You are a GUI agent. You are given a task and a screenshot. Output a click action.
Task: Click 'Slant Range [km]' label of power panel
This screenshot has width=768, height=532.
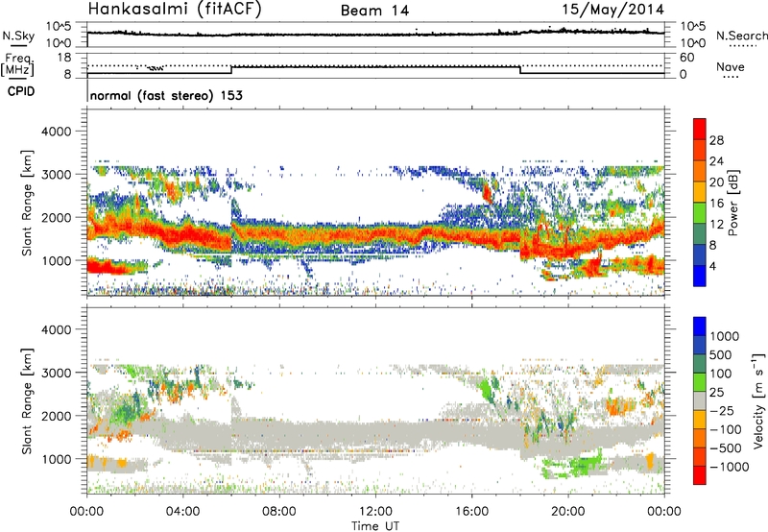click(x=27, y=203)
